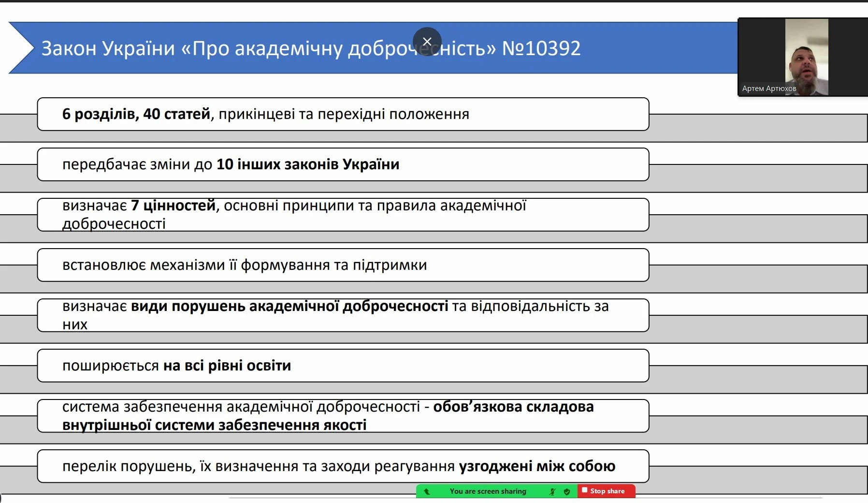The height and width of the screenshot is (503, 868).
Task: Click the box 'перелік порушень, їх визначення'
Action: [x=343, y=466]
